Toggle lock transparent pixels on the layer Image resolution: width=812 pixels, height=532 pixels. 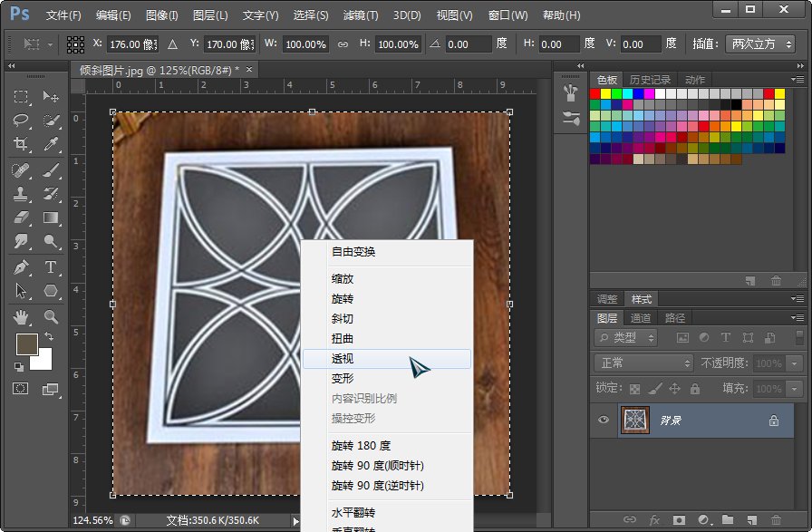click(x=634, y=389)
